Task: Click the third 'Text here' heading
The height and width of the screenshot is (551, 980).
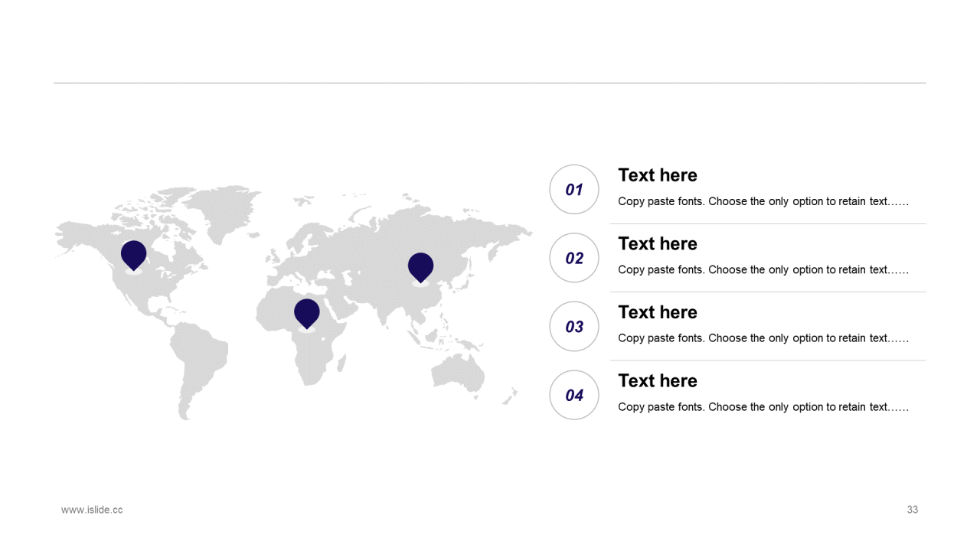Action: coord(658,312)
